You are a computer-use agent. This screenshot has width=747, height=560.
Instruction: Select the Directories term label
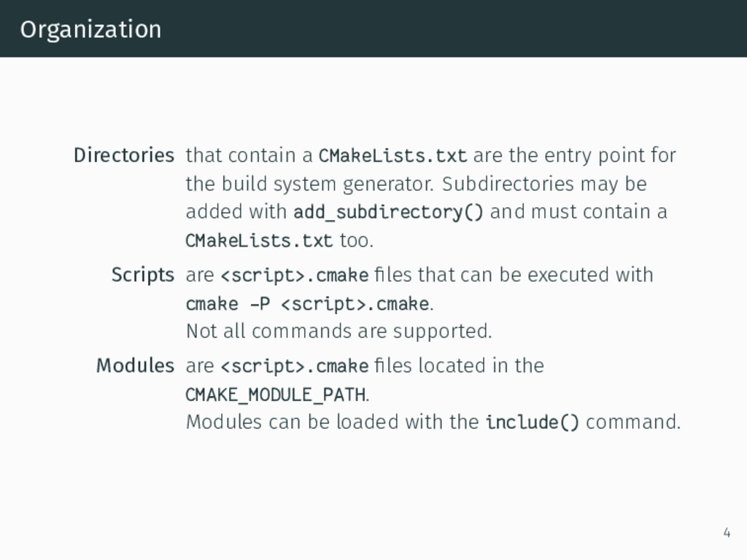(x=124, y=155)
